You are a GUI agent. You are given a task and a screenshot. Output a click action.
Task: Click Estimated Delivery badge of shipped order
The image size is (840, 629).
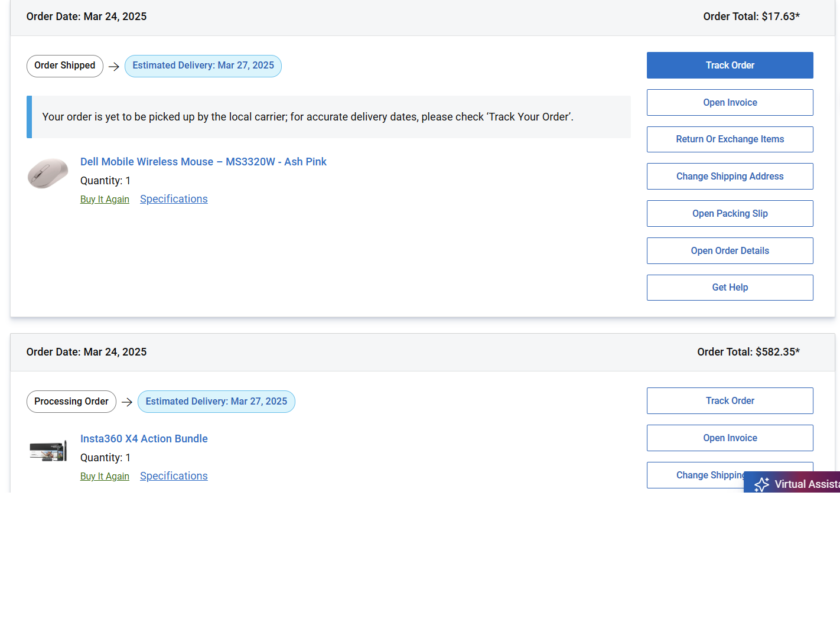click(x=203, y=66)
